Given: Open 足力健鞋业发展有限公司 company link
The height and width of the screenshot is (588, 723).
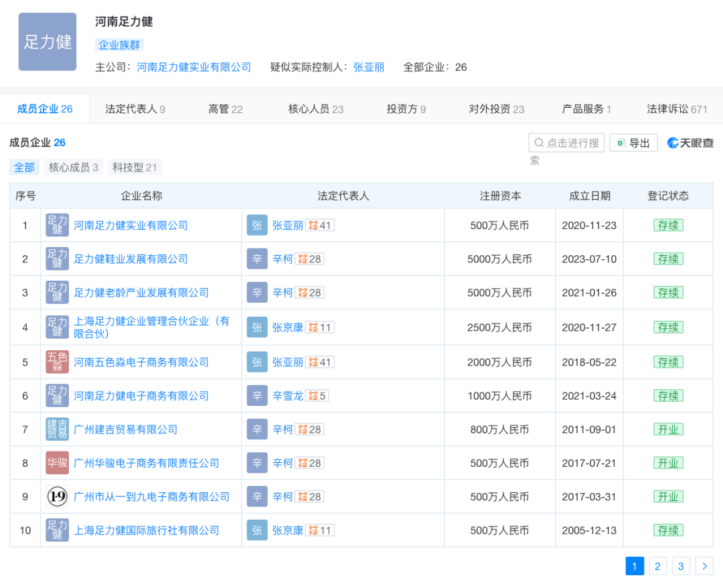Looking at the screenshot, I should 131,259.
